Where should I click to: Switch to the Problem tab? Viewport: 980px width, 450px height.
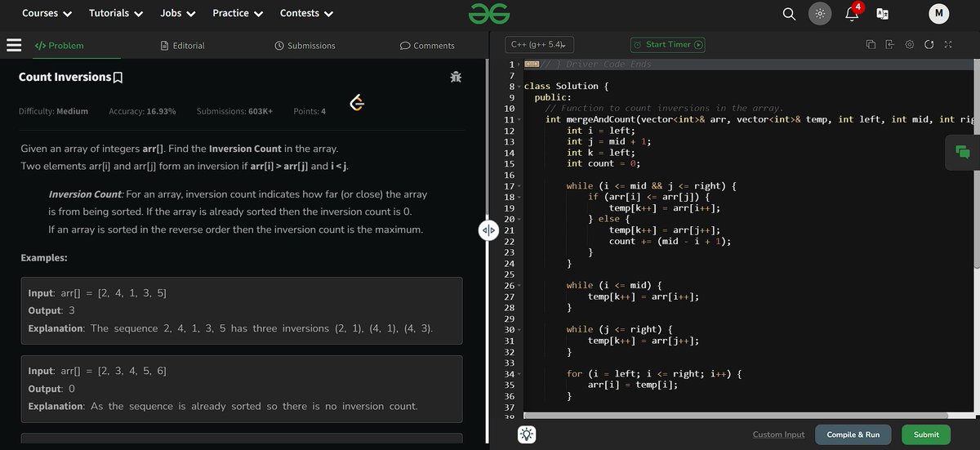[59, 46]
